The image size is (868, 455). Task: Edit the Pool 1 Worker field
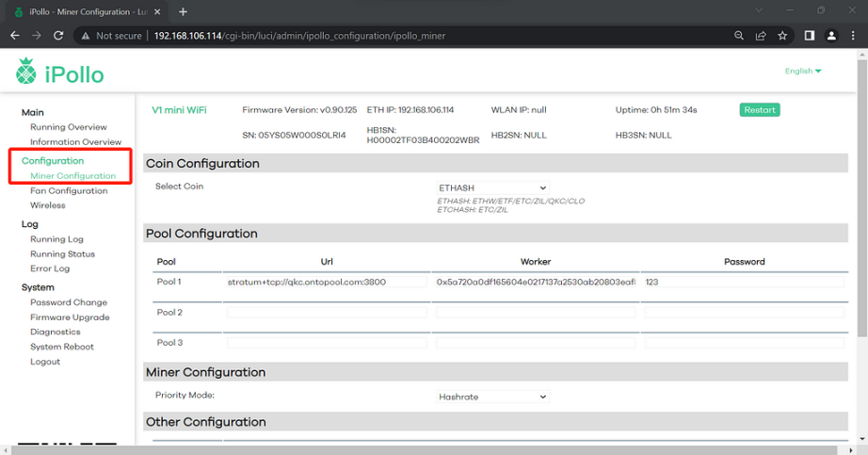pyautogui.click(x=536, y=282)
